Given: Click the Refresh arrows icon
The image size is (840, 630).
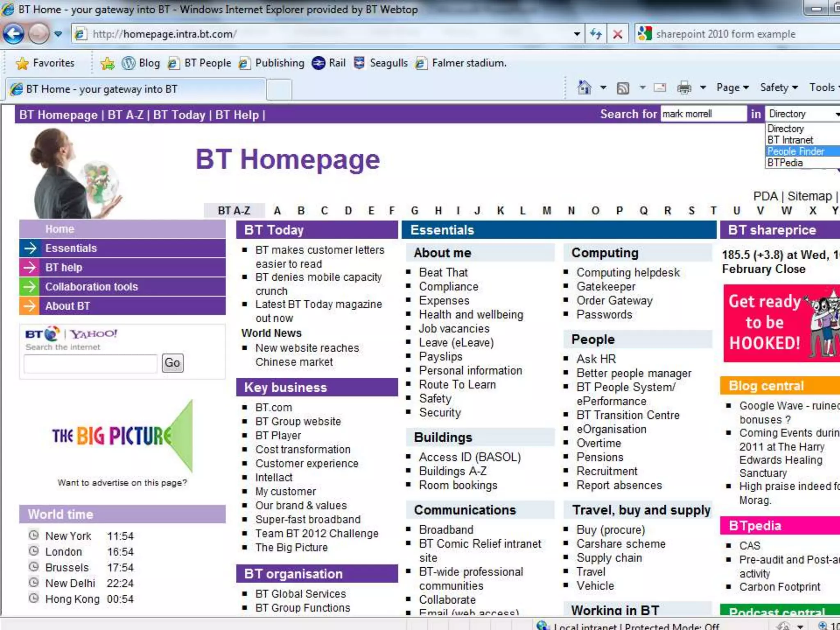Looking at the screenshot, I should pos(596,34).
